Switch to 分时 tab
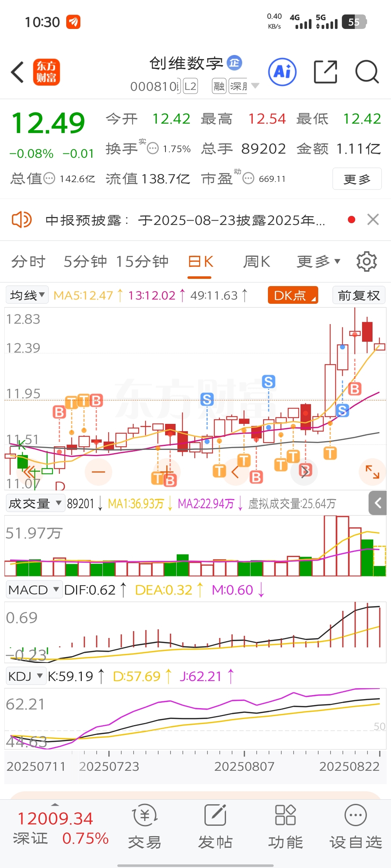This screenshot has height=868, width=391. [x=28, y=261]
